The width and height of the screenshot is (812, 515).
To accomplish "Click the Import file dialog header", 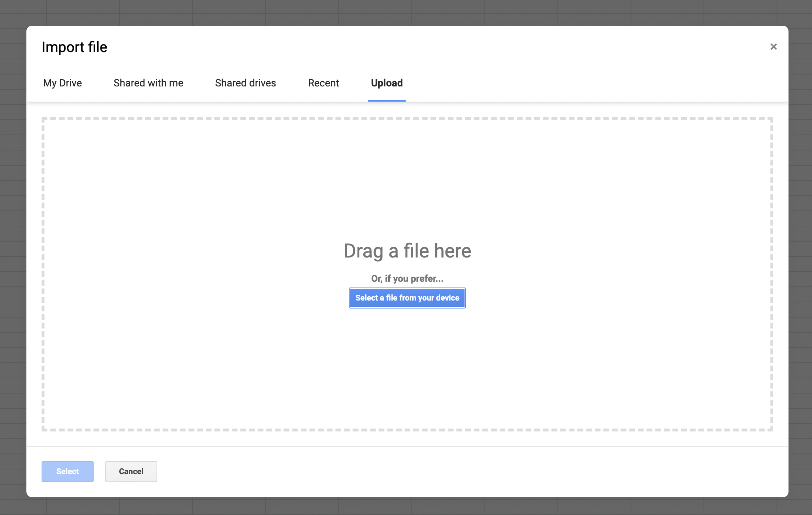I will click(74, 47).
